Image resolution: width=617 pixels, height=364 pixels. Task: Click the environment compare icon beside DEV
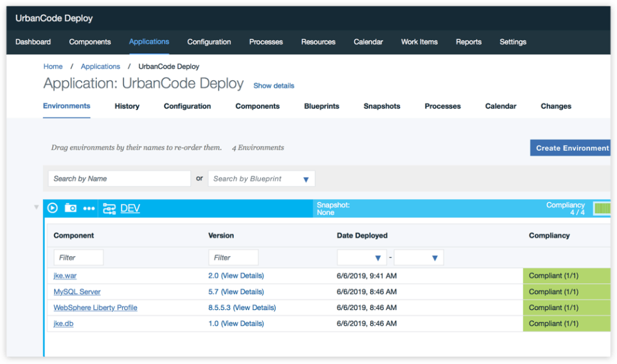click(x=109, y=209)
